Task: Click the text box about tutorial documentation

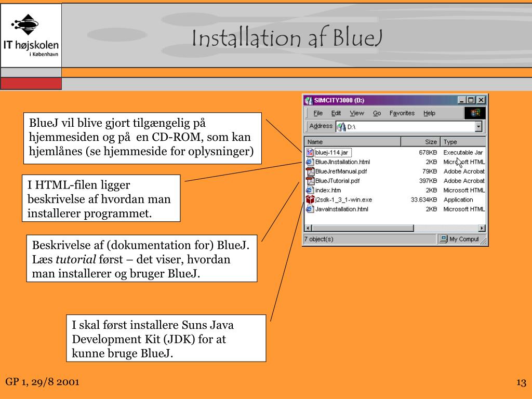Action: (142, 259)
